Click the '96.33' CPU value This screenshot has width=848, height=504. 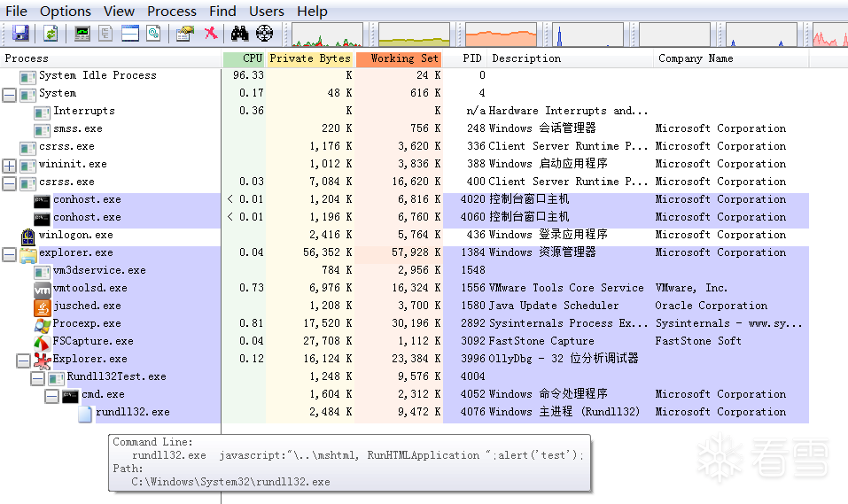pyautogui.click(x=248, y=75)
